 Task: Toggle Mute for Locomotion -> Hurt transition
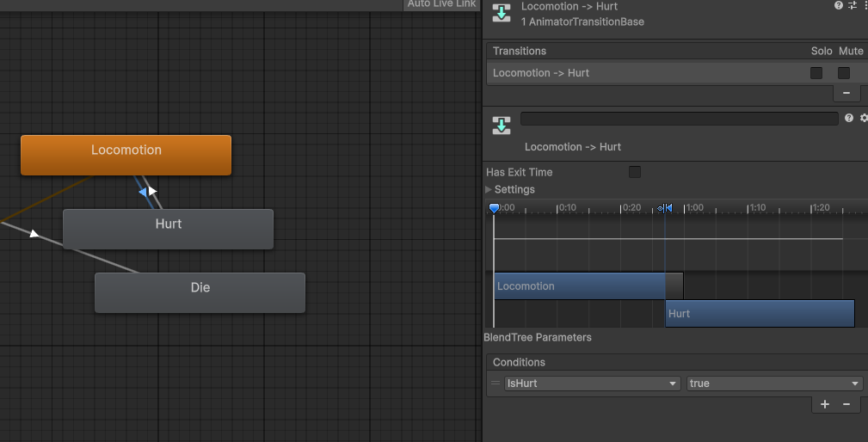[844, 73]
